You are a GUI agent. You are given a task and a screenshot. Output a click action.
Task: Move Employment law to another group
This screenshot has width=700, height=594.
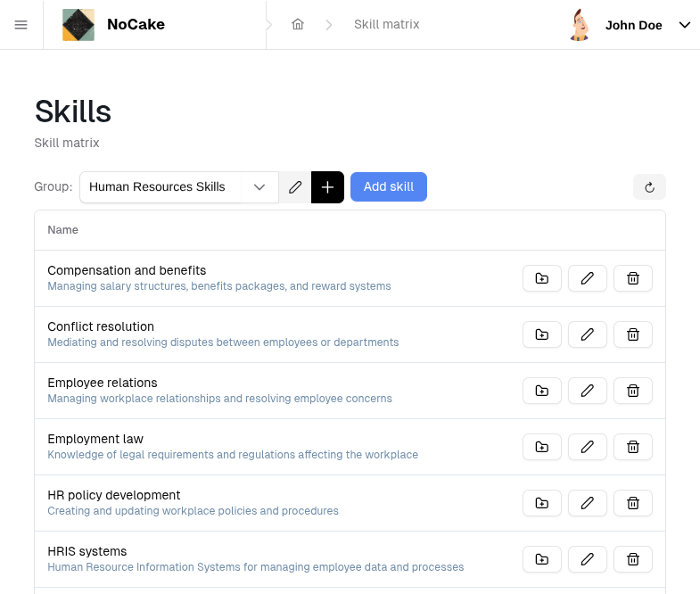tap(542, 447)
